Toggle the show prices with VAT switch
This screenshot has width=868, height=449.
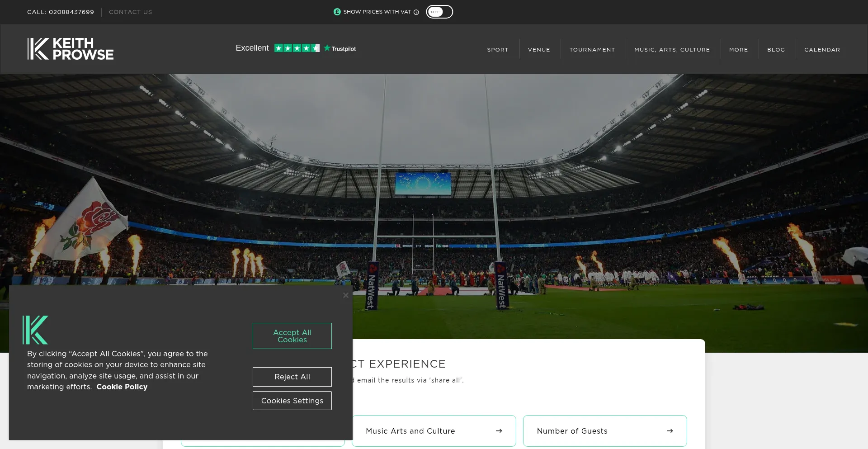coord(439,12)
